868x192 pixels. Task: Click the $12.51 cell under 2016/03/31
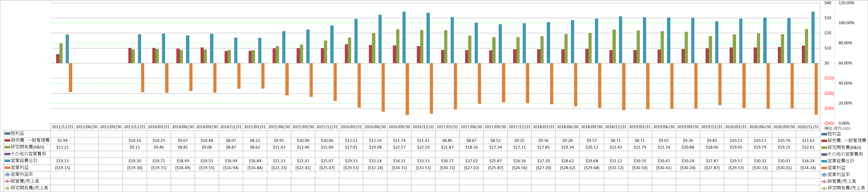point(351,141)
